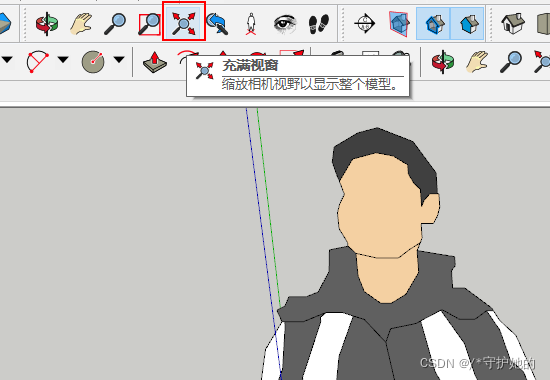The height and width of the screenshot is (380, 550).
Task: Activate the Zoom Window tool
Action: coord(149,24)
